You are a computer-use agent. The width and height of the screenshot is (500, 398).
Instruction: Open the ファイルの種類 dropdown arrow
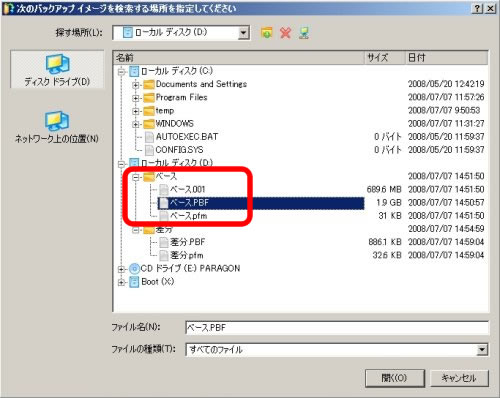(x=482, y=350)
